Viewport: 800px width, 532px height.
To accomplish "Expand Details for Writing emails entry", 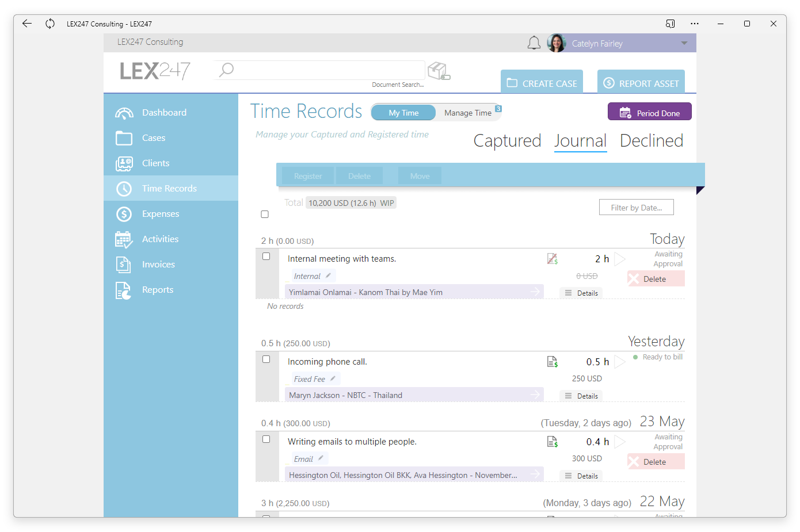I will 581,476.
